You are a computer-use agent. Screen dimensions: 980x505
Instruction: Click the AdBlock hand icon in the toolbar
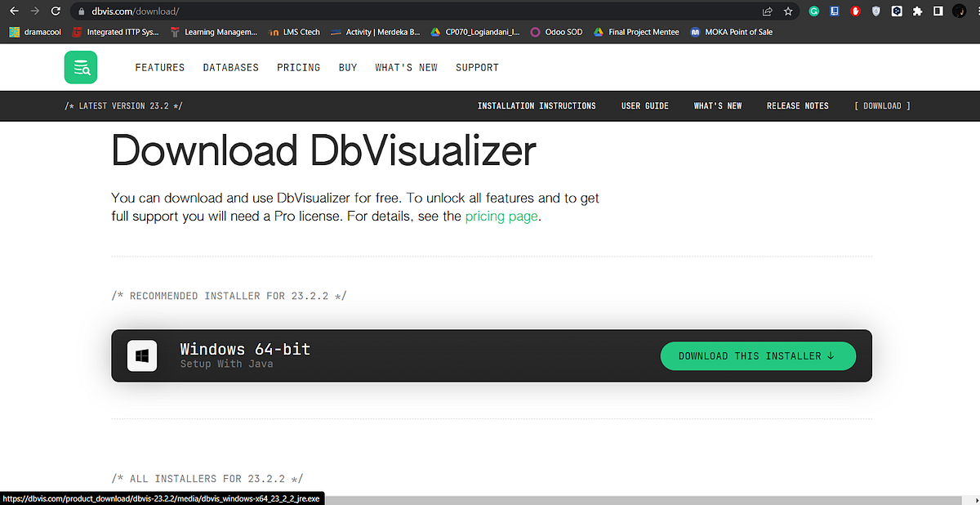tap(855, 11)
